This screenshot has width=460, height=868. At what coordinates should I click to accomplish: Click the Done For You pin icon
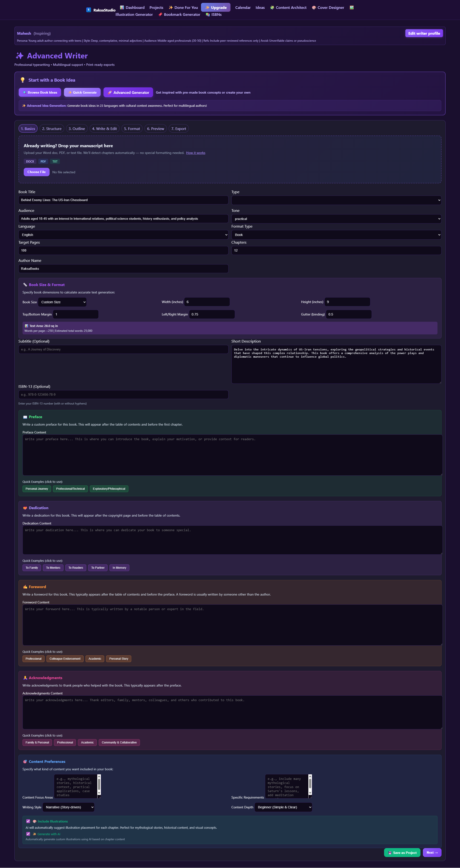[x=171, y=7]
